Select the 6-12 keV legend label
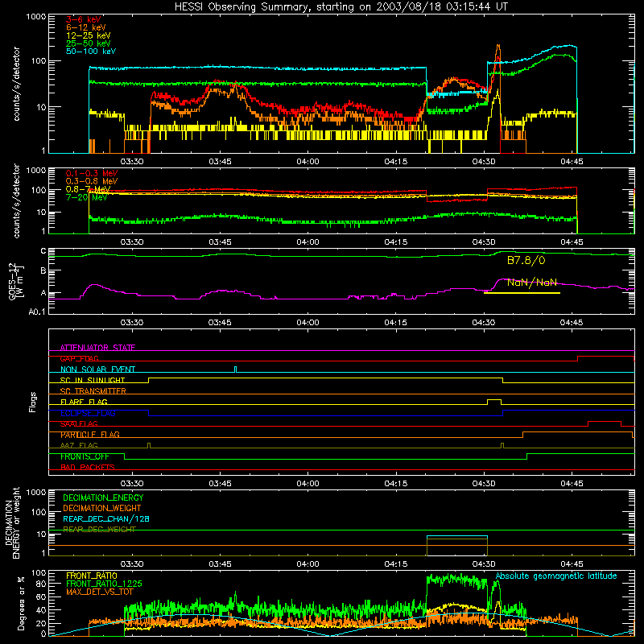 tap(86, 27)
